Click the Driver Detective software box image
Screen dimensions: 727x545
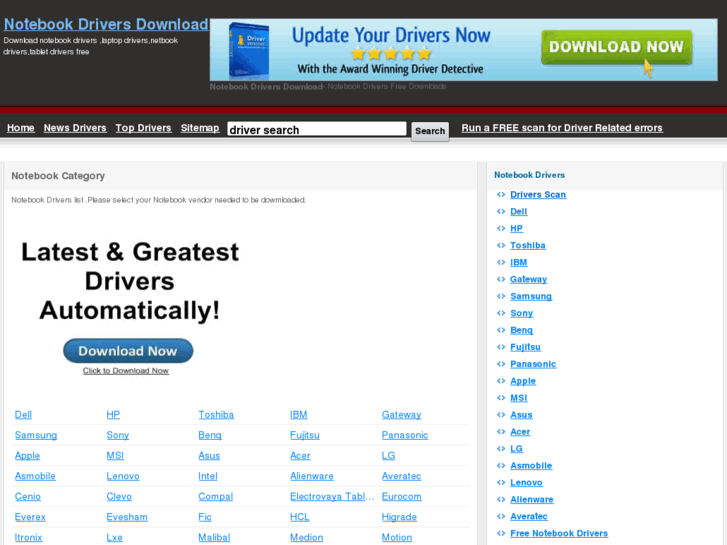[x=249, y=51]
